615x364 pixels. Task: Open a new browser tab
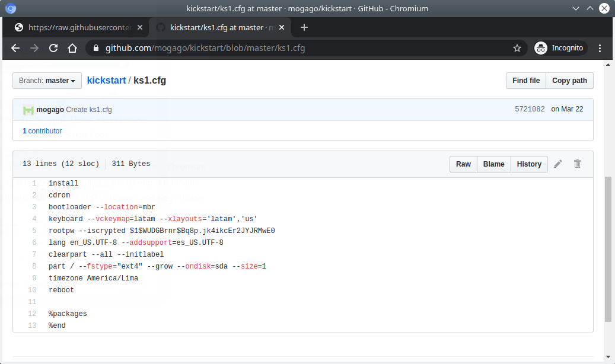(304, 27)
